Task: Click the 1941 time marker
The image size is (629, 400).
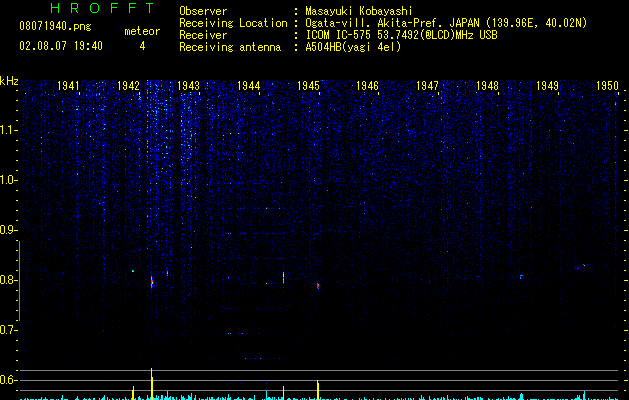Action: pyautogui.click(x=68, y=86)
